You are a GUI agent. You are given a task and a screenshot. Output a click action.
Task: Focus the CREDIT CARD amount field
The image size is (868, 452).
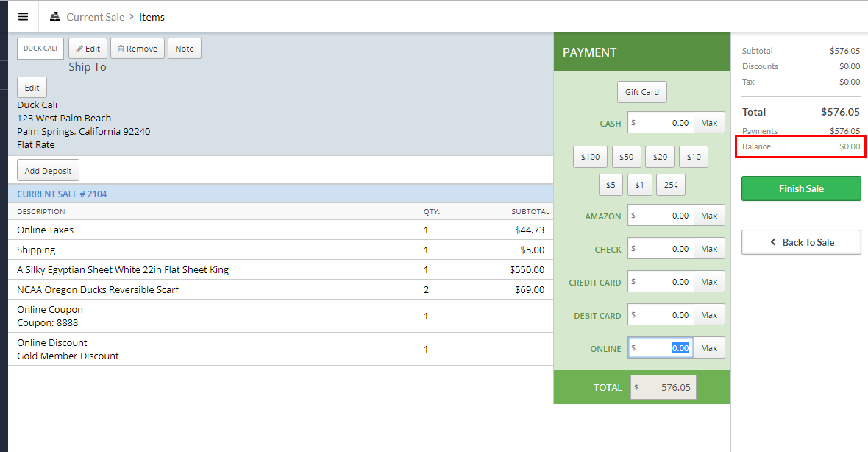(661, 282)
